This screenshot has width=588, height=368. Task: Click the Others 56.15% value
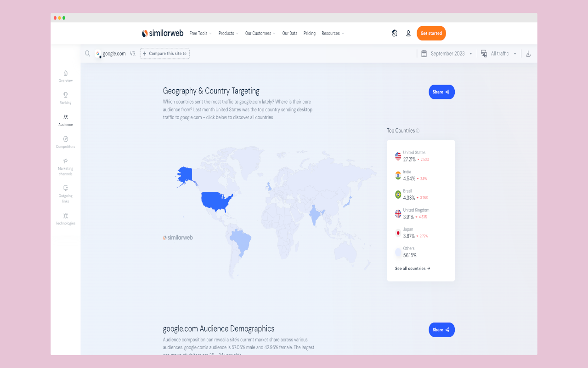[410, 255]
